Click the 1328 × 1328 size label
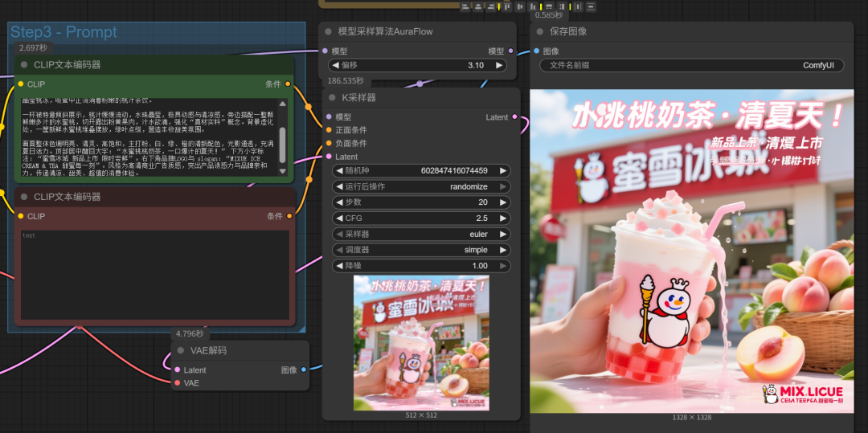 [692, 418]
